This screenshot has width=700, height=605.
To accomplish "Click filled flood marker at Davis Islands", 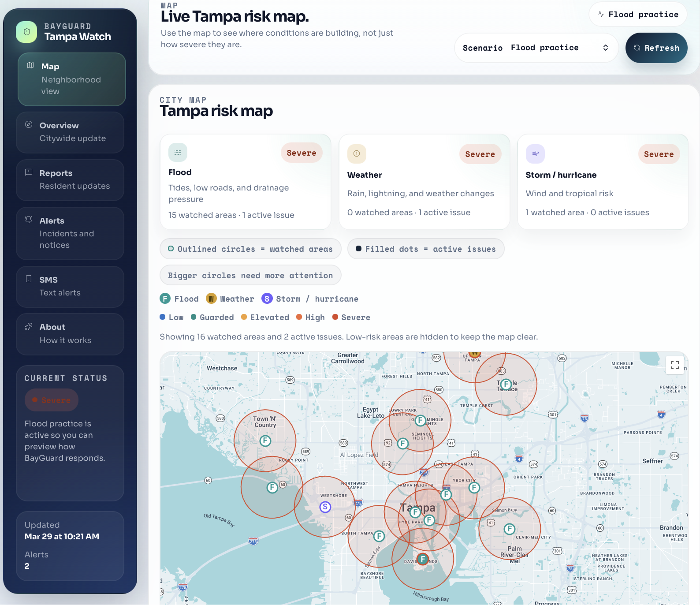I will click(x=423, y=559).
